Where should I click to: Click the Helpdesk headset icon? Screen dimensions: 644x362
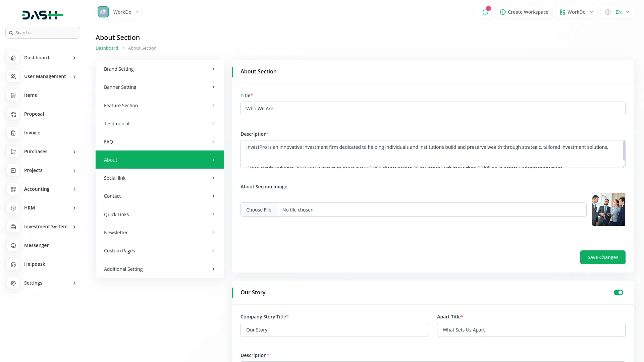click(13, 264)
